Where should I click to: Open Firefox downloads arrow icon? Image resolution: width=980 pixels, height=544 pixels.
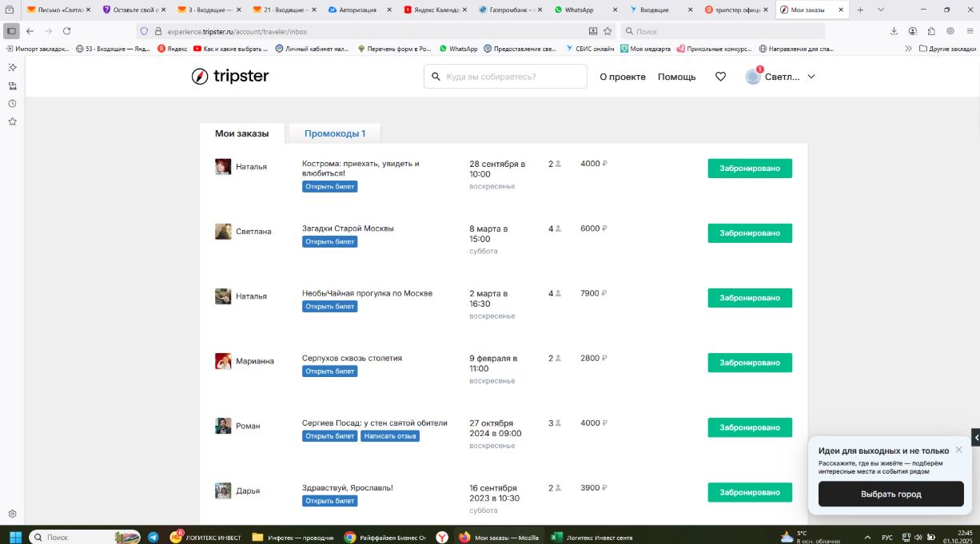pos(894,31)
